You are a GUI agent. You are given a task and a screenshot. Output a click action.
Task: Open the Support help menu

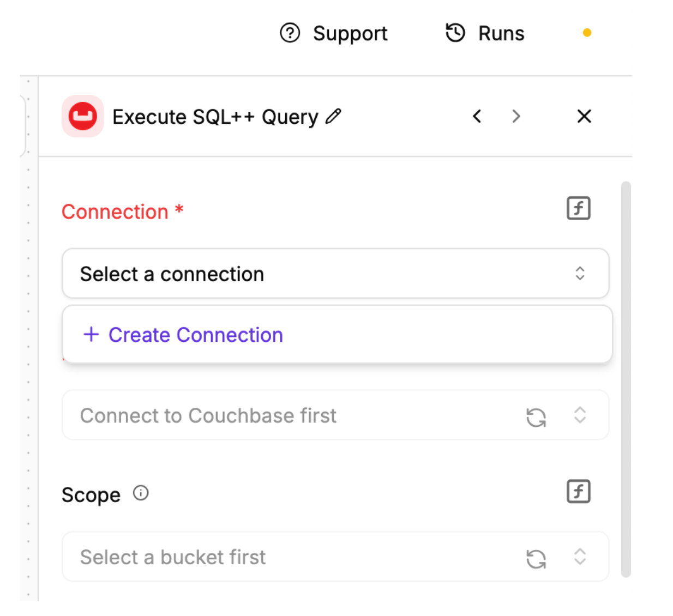click(350, 33)
